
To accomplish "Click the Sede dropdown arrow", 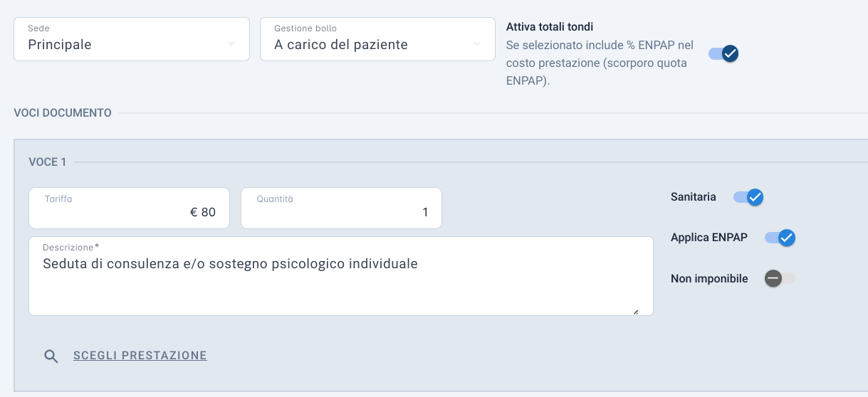I will 231,45.
